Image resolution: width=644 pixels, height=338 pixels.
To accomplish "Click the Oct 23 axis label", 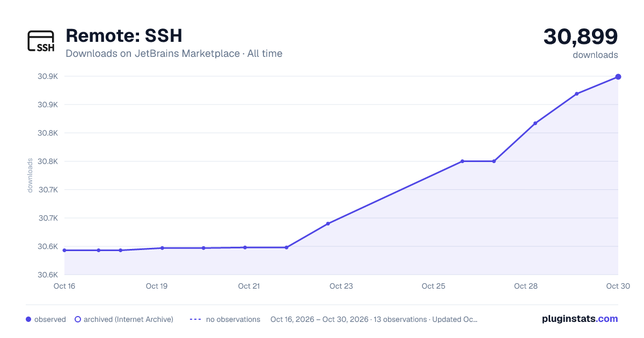I will 341,286.
